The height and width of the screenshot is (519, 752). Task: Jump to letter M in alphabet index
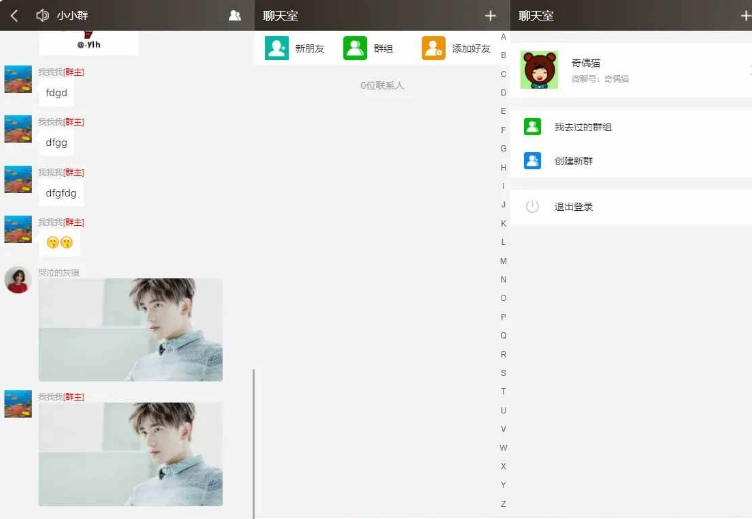(503, 261)
